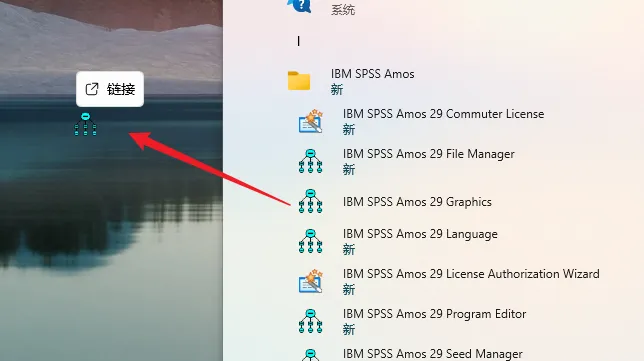
Task: Click the Amos 29 File Manager icon
Action: (x=310, y=161)
